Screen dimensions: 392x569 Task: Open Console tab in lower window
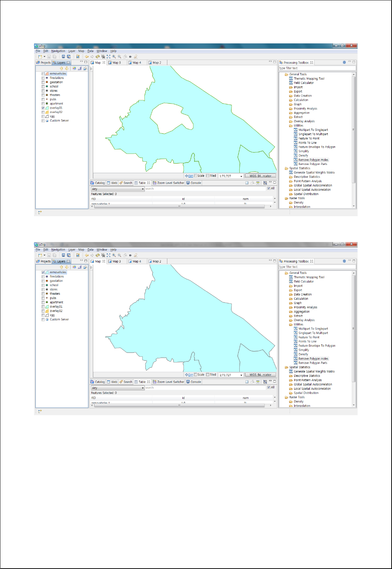click(x=194, y=382)
